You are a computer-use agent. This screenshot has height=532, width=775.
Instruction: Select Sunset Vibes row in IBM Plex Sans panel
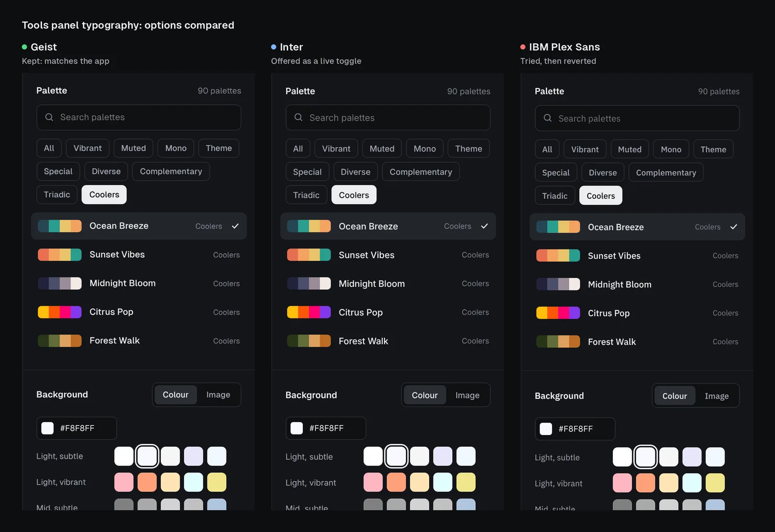637,256
